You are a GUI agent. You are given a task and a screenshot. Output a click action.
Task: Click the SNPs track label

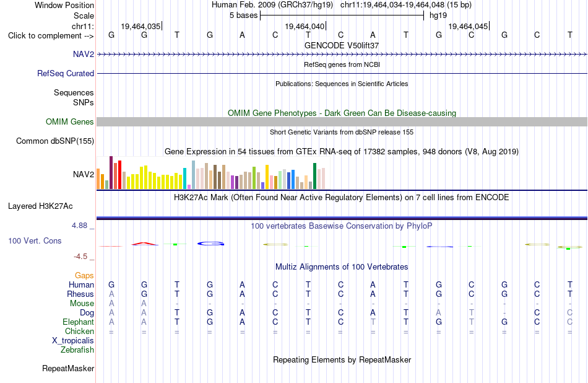coord(84,102)
